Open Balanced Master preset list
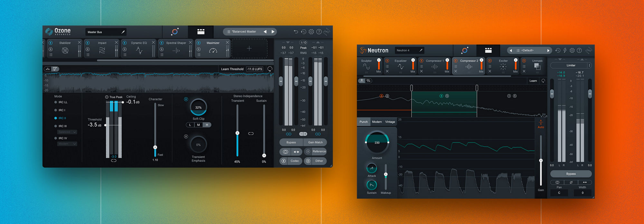The width and height of the screenshot is (644, 224). point(244,32)
